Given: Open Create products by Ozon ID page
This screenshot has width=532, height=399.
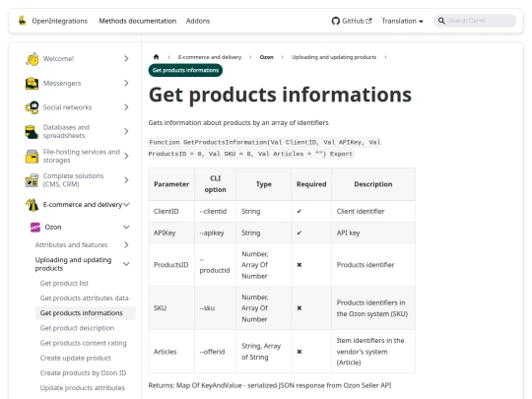Looking at the screenshot, I should (83, 372).
